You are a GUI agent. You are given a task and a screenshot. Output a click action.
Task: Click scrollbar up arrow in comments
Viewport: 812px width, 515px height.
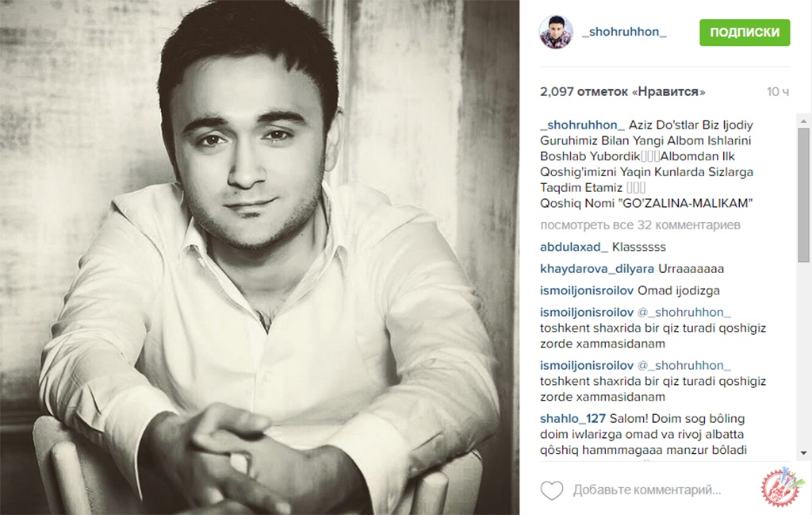click(803, 121)
